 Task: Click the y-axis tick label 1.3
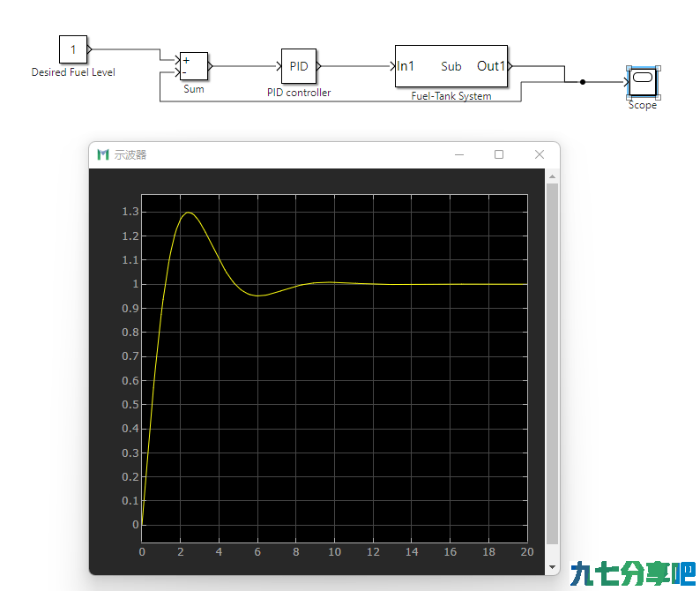pyautogui.click(x=130, y=212)
